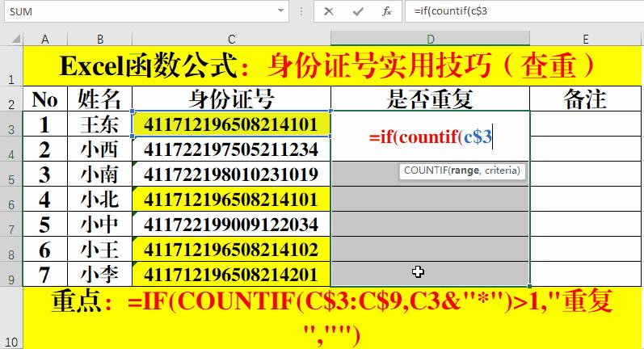Select row 10 header

[11, 317]
